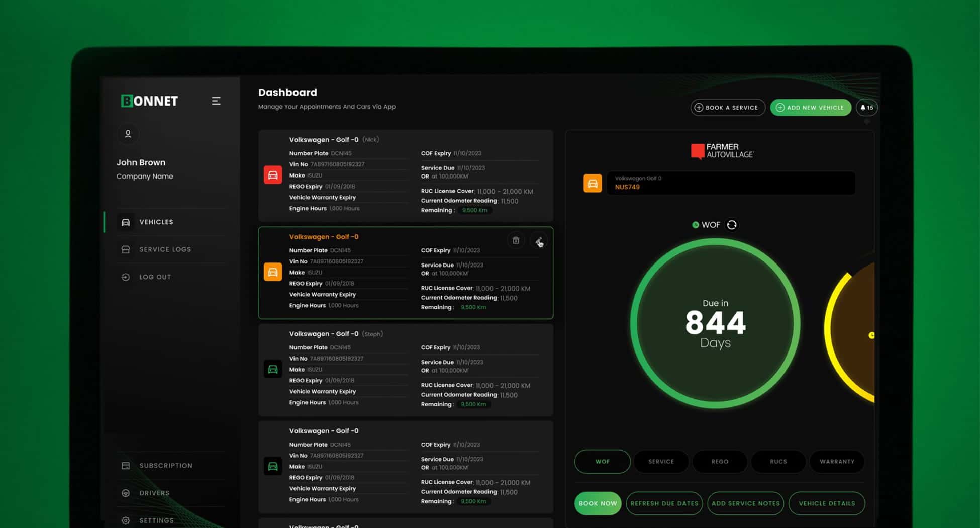The image size is (980, 528).
Task: Open the Volkswagen Golf (Steph) card title
Action: [x=336, y=334]
